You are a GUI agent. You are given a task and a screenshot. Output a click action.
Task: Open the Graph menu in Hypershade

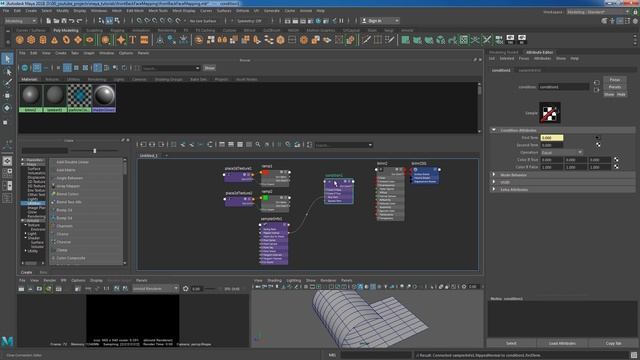pos(89,53)
